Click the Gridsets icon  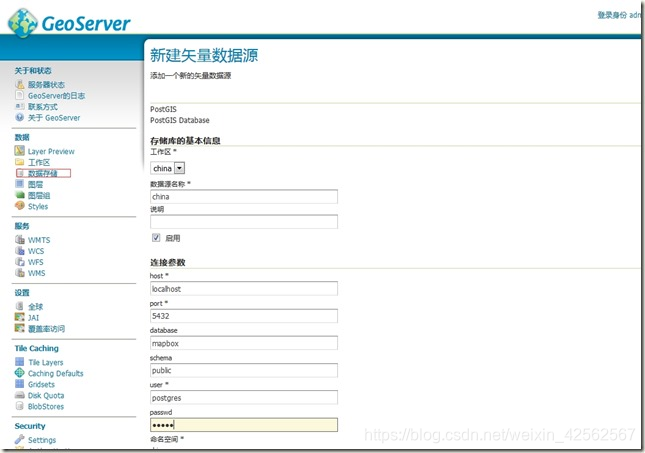coord(19,383)
